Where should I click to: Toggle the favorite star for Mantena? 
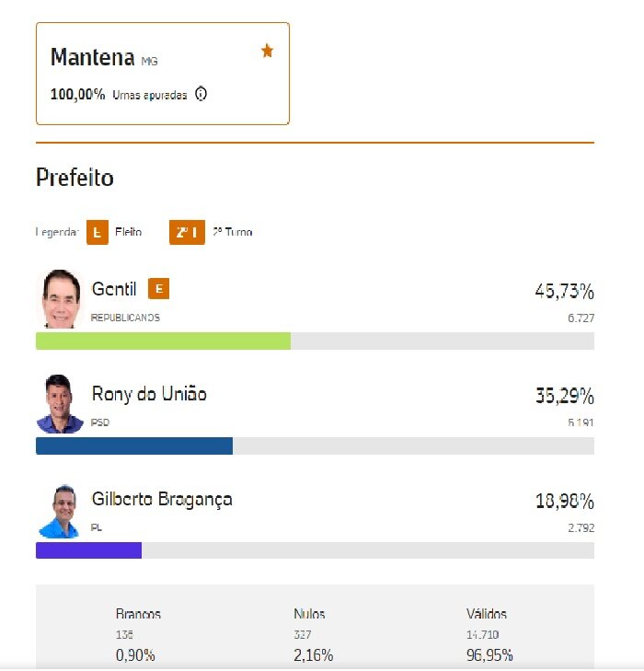(x=268, y=51)
